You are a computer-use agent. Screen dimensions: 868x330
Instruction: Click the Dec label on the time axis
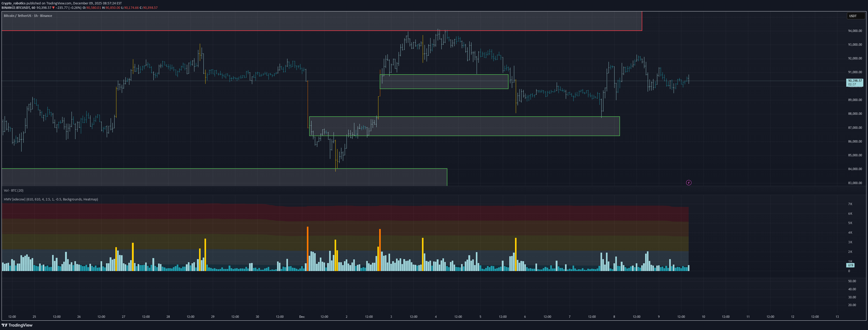302,316
